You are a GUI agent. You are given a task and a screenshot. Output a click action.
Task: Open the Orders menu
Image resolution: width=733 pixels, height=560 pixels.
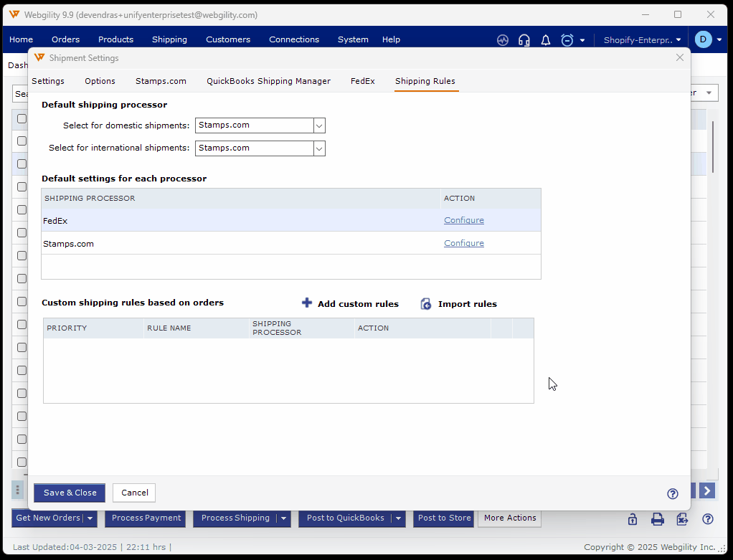[x=65, y=39]
